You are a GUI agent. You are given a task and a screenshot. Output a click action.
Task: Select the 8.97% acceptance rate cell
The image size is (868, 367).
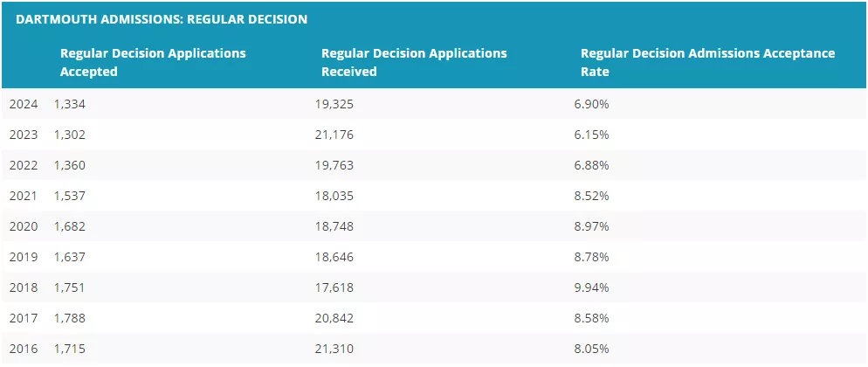click(591, 226)
